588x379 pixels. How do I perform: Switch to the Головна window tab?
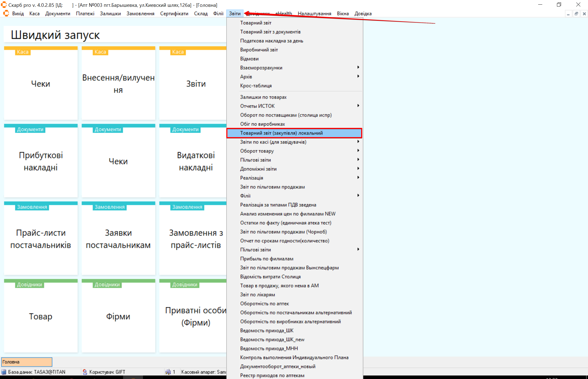point(27,362)
